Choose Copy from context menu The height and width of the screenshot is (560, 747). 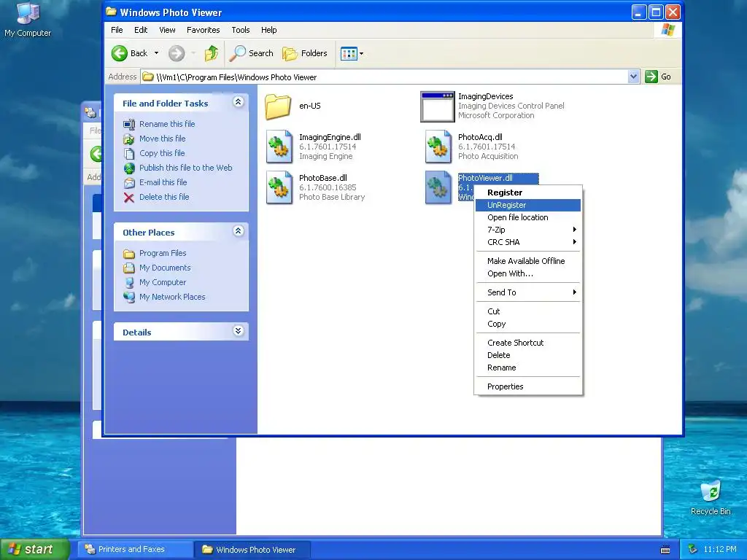click(x=528, y=324)
